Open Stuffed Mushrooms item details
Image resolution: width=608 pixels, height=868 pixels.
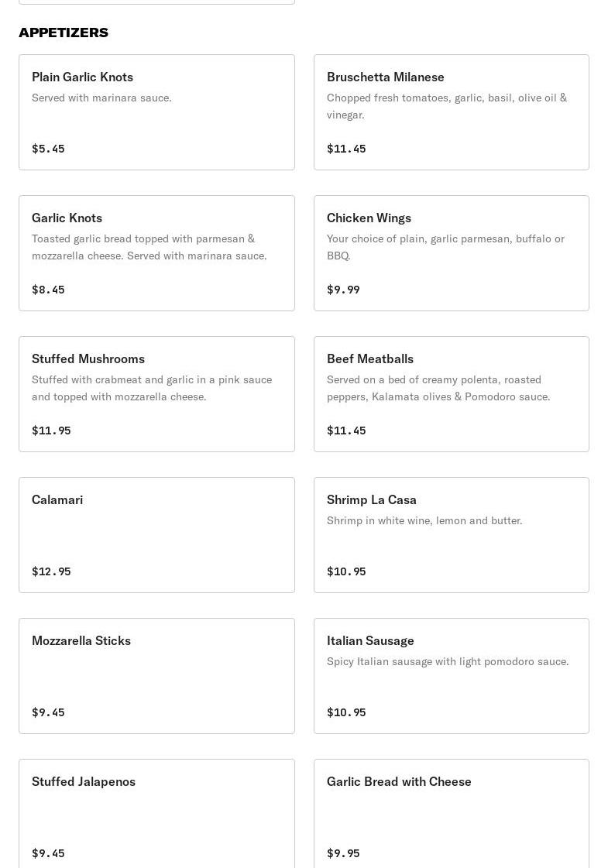[x=156, y=394]
